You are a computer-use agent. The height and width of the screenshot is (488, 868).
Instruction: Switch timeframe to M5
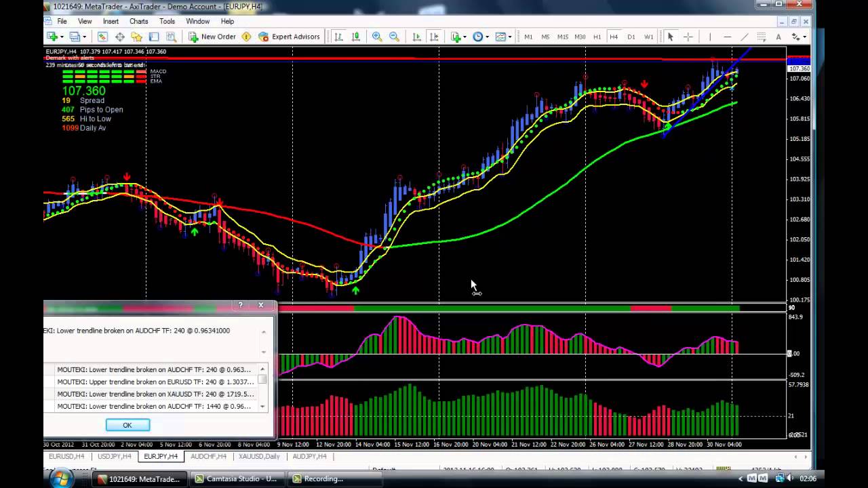point(545,37)
